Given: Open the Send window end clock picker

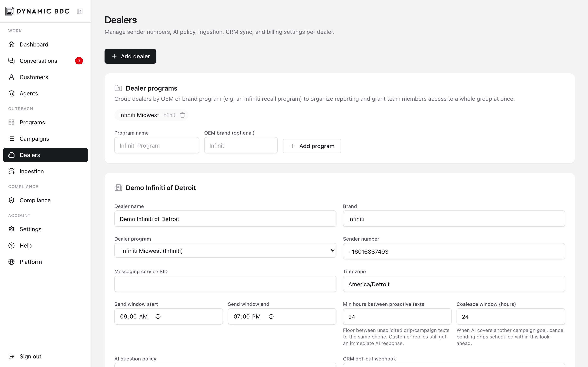Looking at the screenshot, I should click(271, 316).
